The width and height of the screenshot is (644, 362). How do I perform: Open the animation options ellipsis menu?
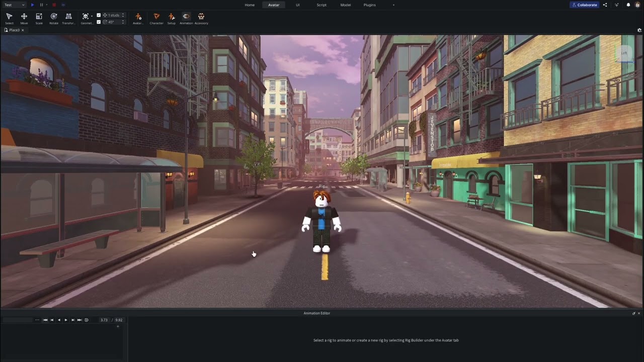pyautogui.click(x=37, y=320)
